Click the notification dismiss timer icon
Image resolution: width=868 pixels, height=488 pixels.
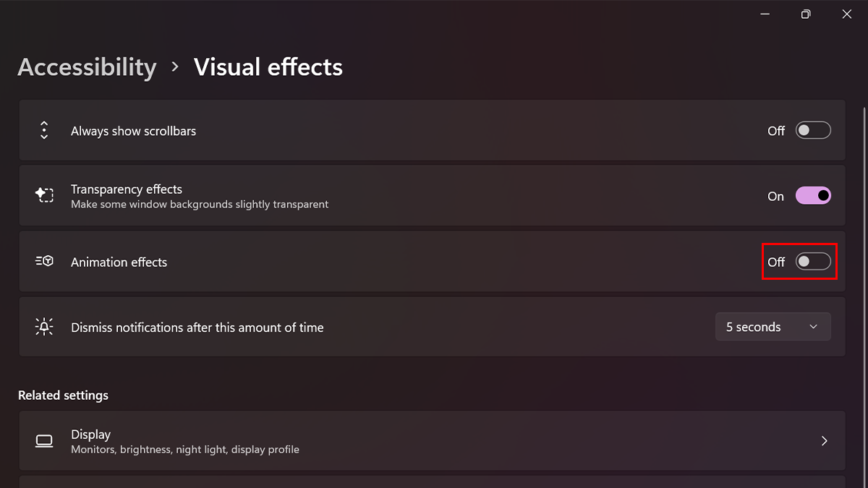point(44,327)
